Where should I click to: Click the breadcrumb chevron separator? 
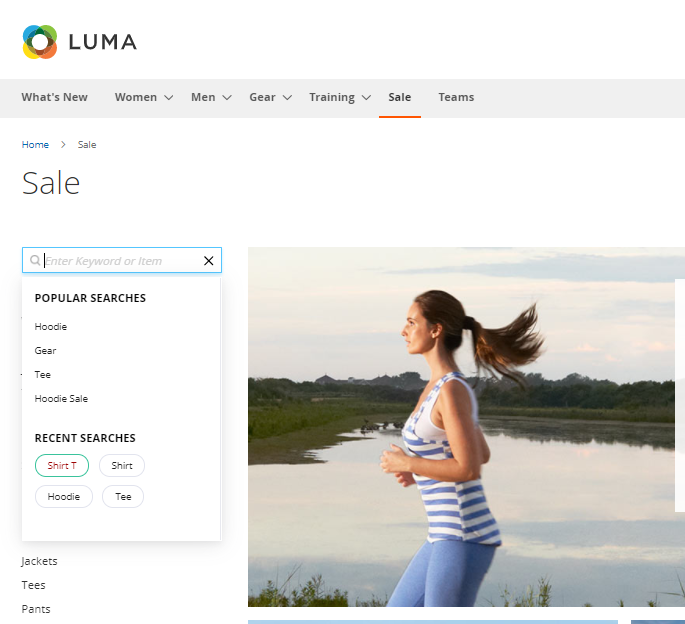[63, 145]
